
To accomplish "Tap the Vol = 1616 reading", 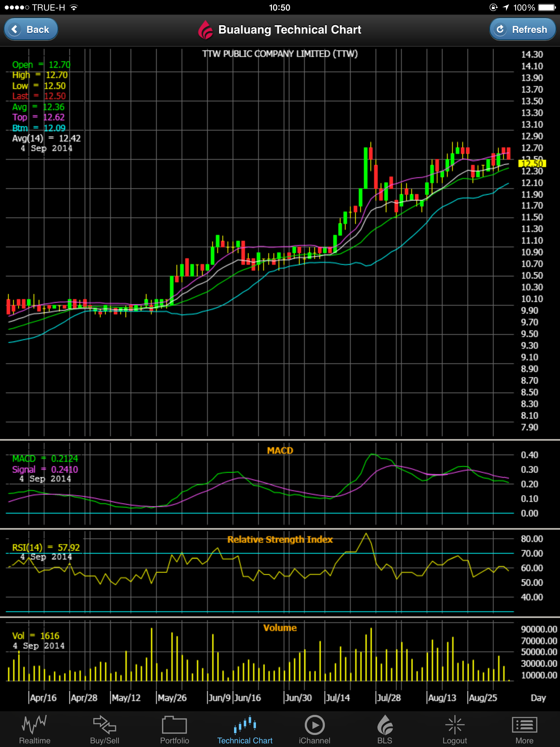I will [x=36, y=636].
